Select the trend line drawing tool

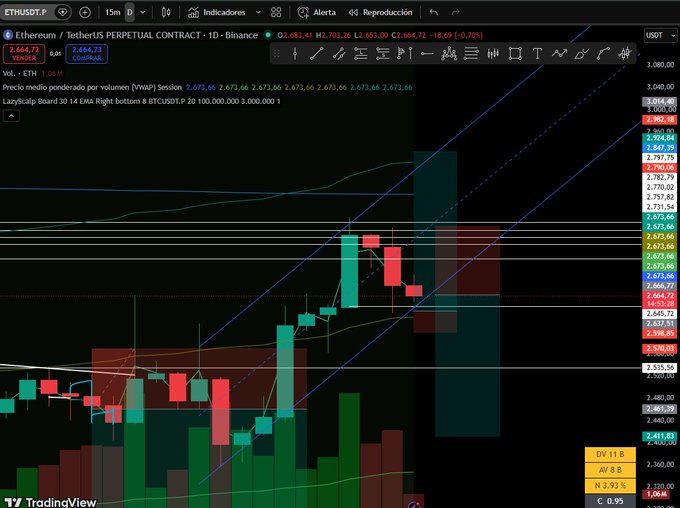317,54
